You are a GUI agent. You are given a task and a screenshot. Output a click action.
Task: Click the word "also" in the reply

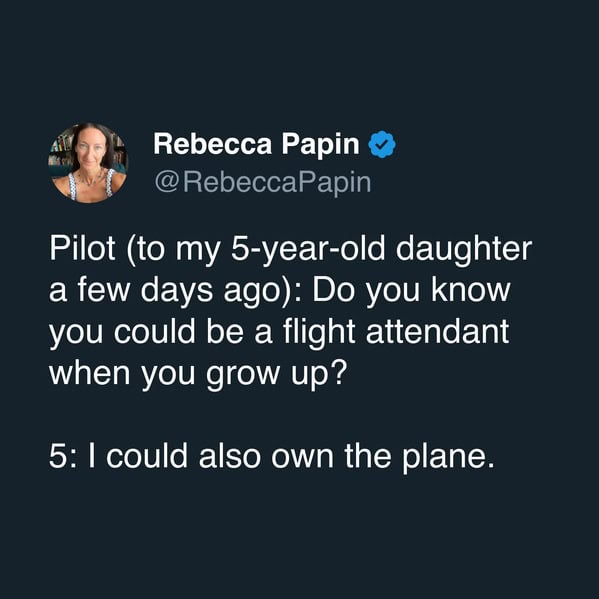pyautogui.click(x=229, y=457)
